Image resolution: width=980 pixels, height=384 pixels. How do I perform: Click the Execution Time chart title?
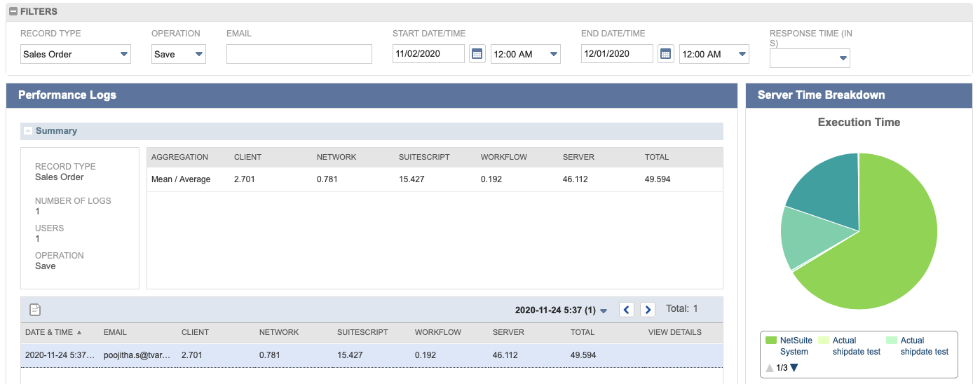click(x=859, y=122)
